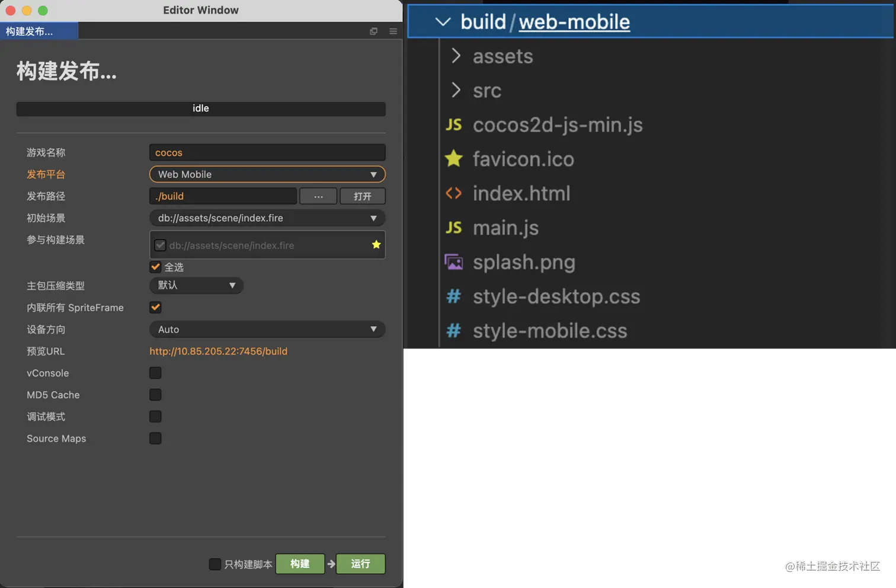The height and width of the screenshot is (588, 896).
Task: Click the idle progress bar
Action: pyautogui.click(x=201, y=108)
